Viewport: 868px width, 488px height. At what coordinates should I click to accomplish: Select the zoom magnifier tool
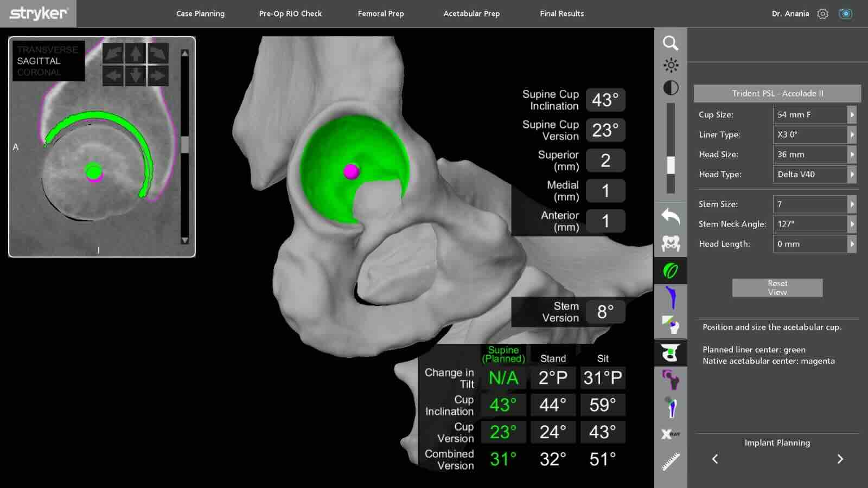coord(671,42)
